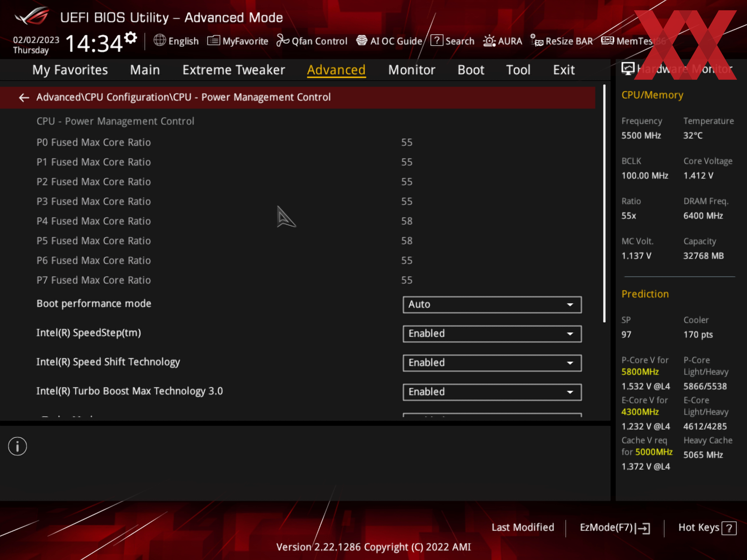
Task: Click Intel(R) Speed Shift Technology label
Action: click(x=108, y=362)
